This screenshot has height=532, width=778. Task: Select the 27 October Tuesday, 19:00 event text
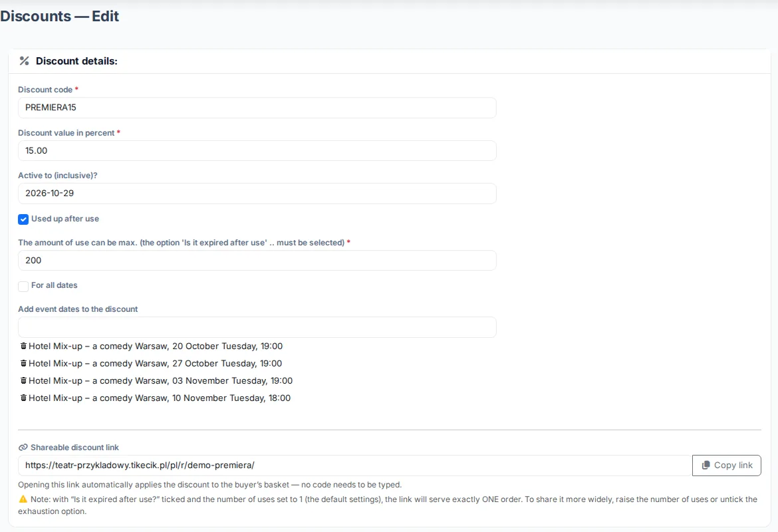pos(156,364)
